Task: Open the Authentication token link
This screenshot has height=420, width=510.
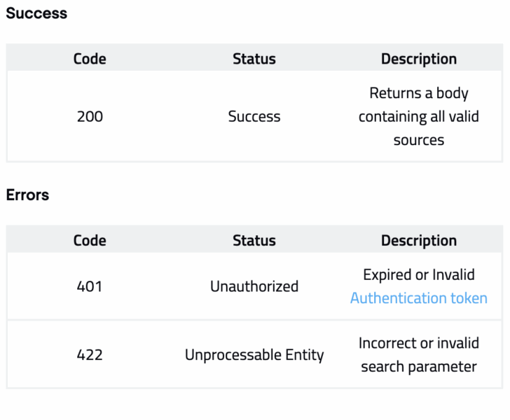Action: click(418, 298)
